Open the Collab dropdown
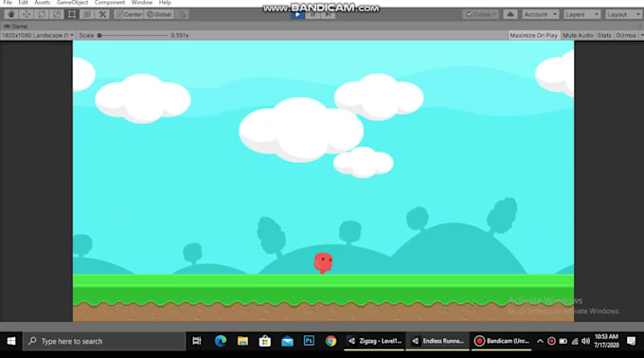 [481, 14]
